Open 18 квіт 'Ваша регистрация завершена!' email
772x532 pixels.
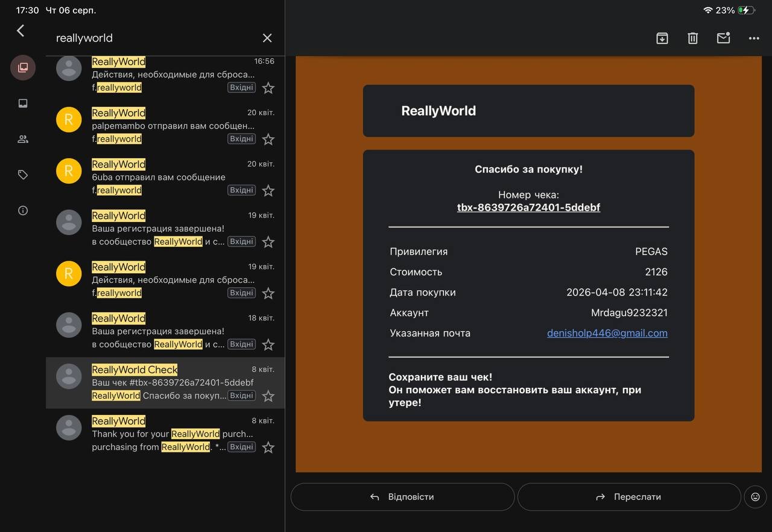click(165, 331)
